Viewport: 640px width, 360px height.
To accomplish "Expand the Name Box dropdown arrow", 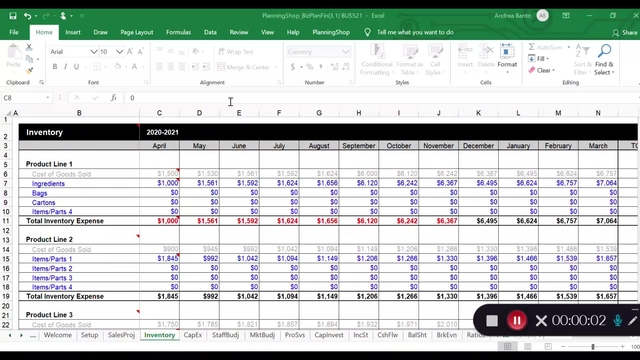I will (48, 98).
